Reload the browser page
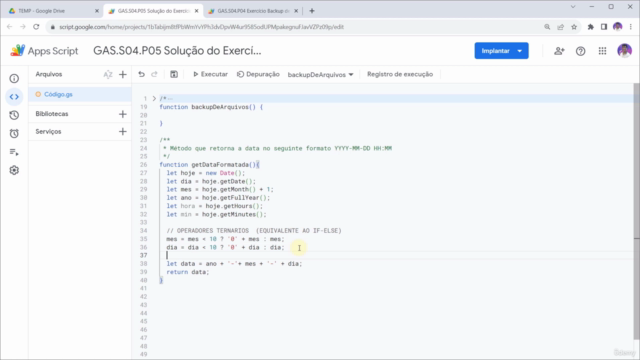640x360 pixels. point(36,27)
